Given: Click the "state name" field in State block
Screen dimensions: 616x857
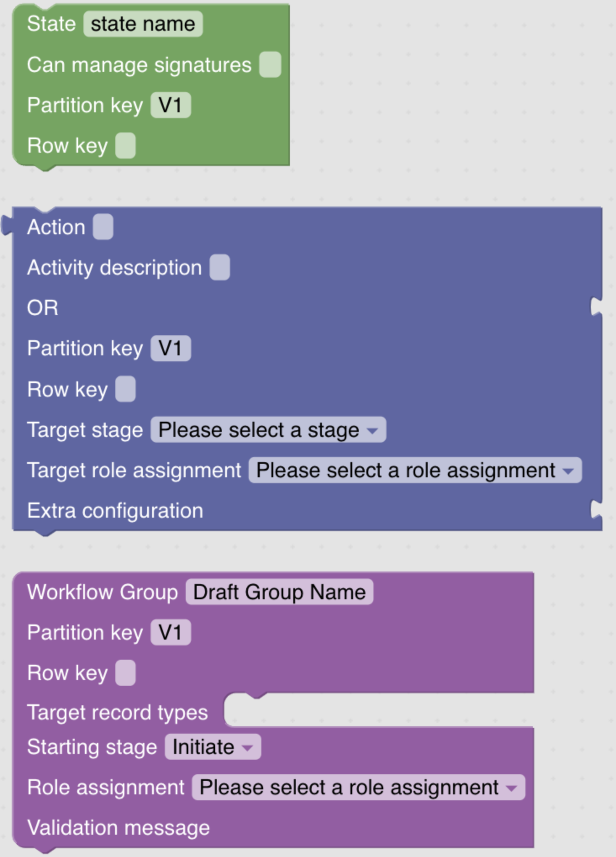Looking at the screenshot, I should 143,24.
